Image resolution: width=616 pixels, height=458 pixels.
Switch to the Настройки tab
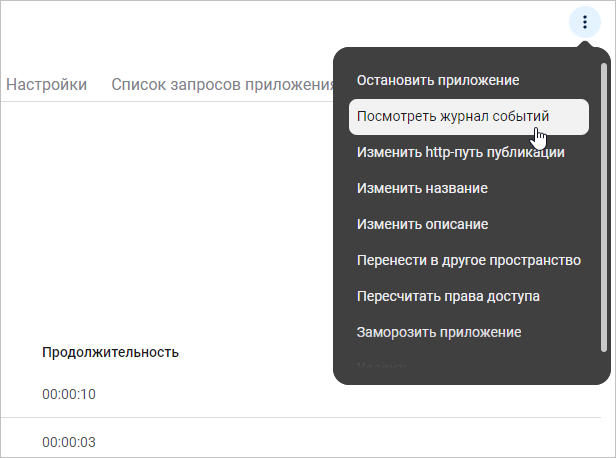(x=46, y=84)
